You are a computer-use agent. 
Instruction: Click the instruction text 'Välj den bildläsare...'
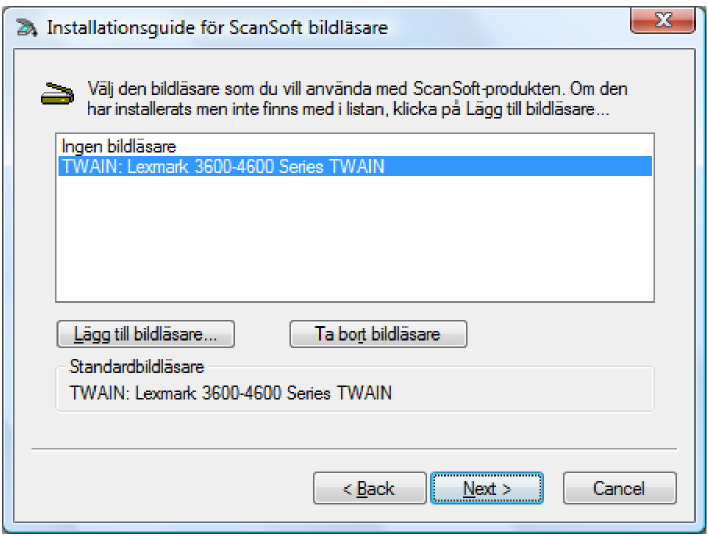pos(357,98)
